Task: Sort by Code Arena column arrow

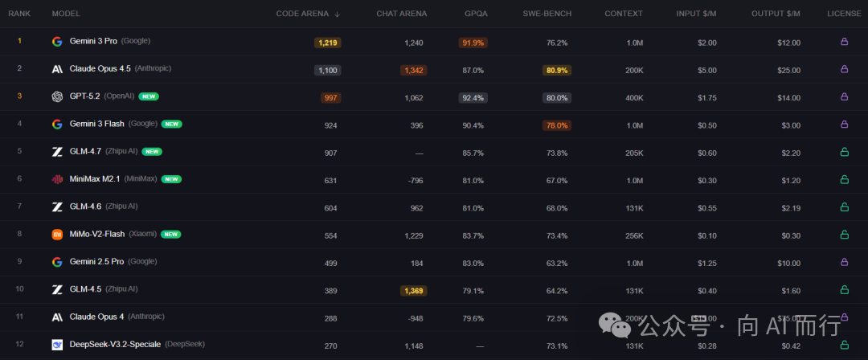Action: [x=337, y=14]
